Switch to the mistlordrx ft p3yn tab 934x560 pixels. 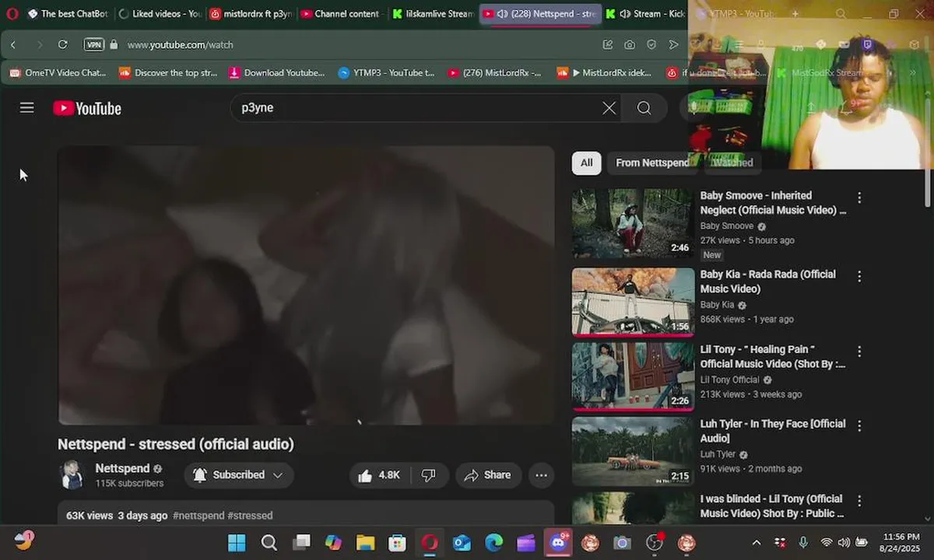click(x=251, y=14)
